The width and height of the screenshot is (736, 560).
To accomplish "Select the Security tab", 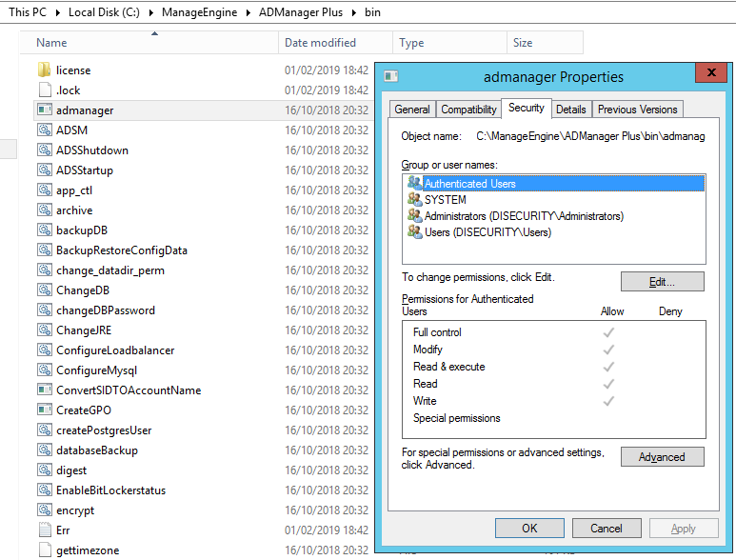I will 527,108.
